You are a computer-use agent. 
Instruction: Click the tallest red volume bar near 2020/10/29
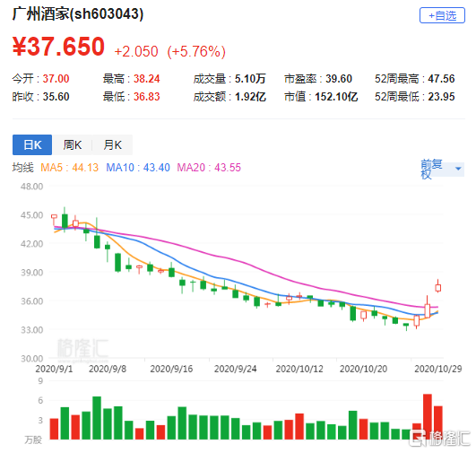pyautogui.click(x=428, y=416)
